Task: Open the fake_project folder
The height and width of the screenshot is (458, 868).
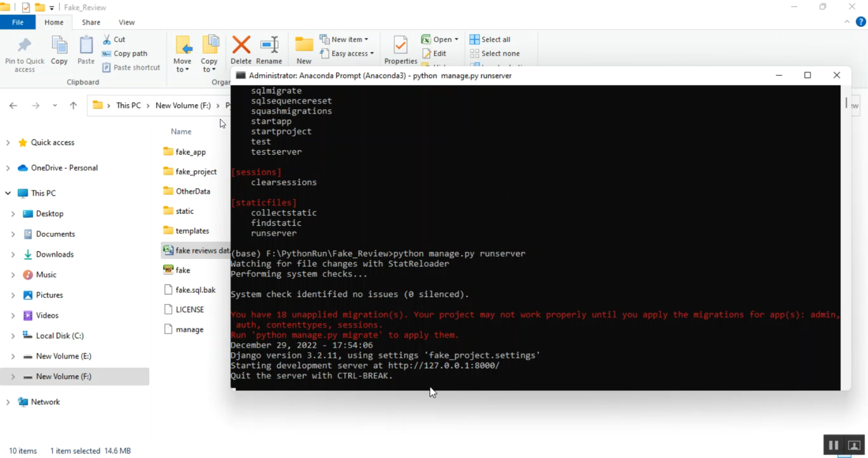Action: coord(196,171)
